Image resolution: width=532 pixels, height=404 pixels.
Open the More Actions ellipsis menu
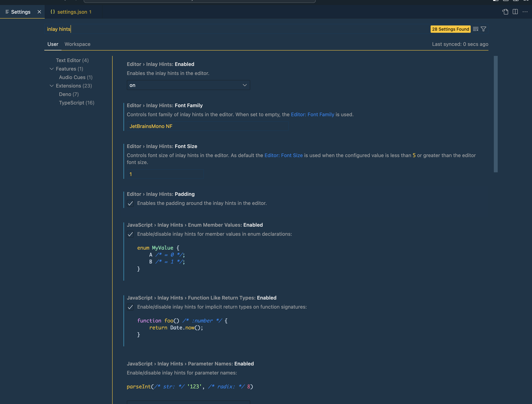pyautogui.click(x=525, y=12)
